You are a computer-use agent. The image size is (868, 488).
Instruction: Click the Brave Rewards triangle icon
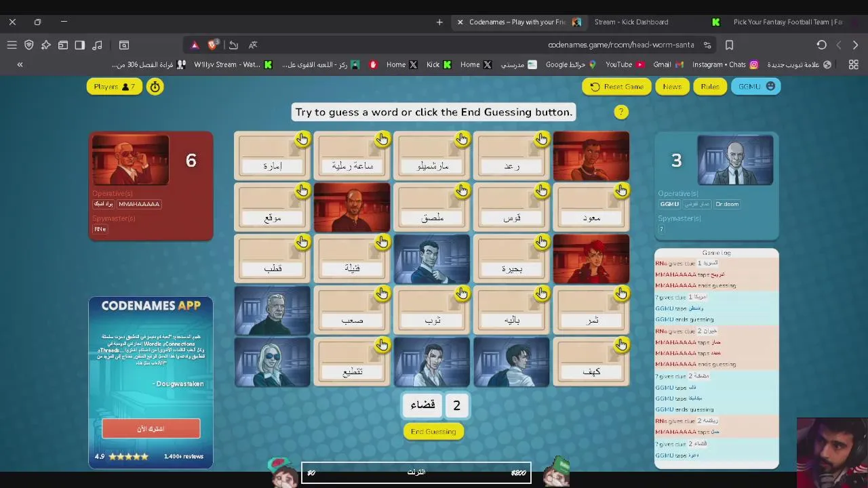point(195,45)
